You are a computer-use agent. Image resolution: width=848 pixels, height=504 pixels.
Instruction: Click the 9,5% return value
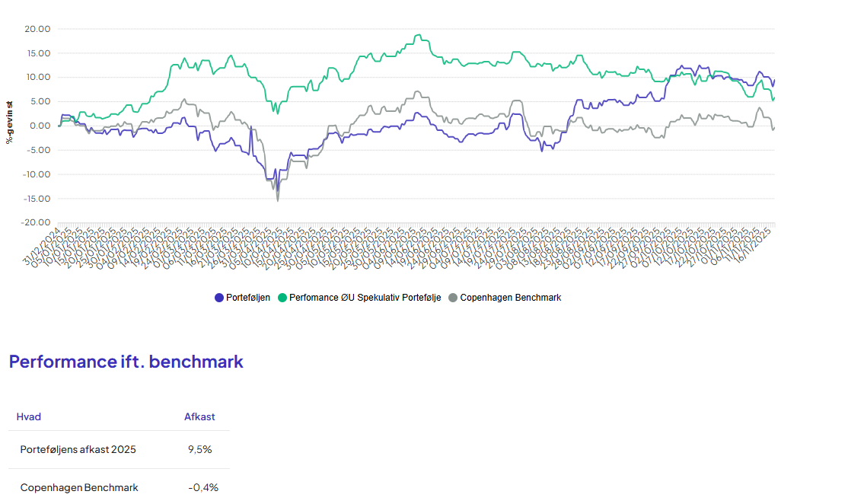(199, 449)
